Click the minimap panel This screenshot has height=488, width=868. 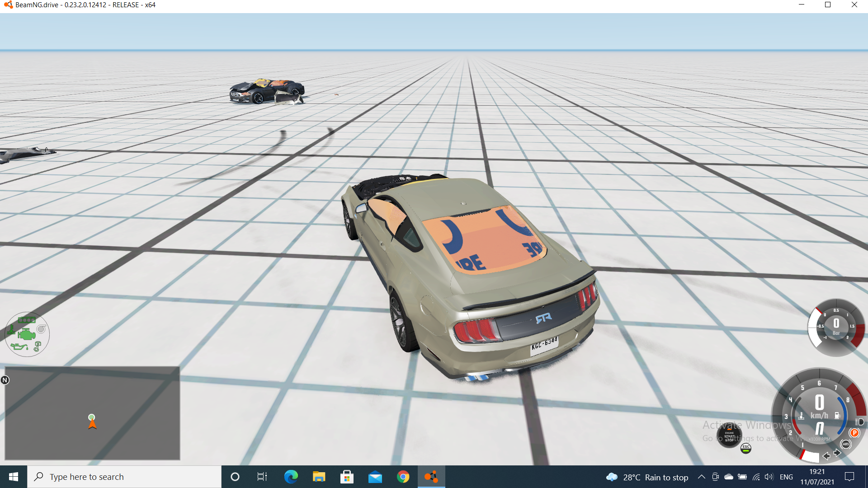tap(92, 413)
